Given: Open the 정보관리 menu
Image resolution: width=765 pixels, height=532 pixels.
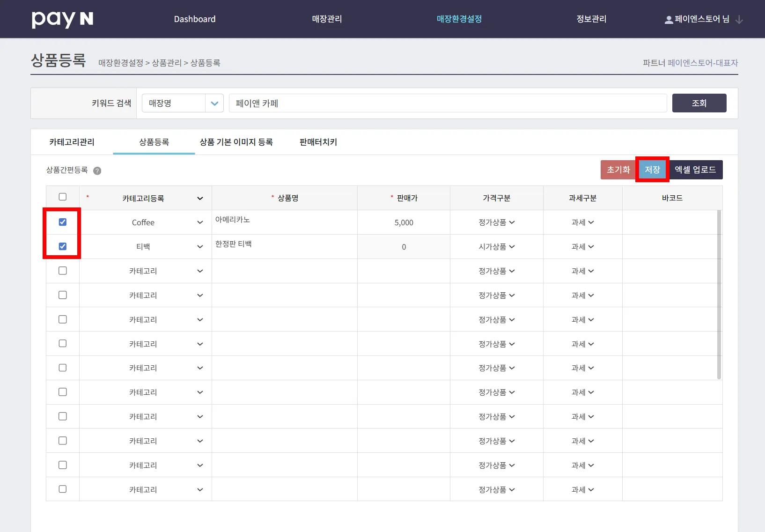Looking at the screenshot, I should coord(591,19).
